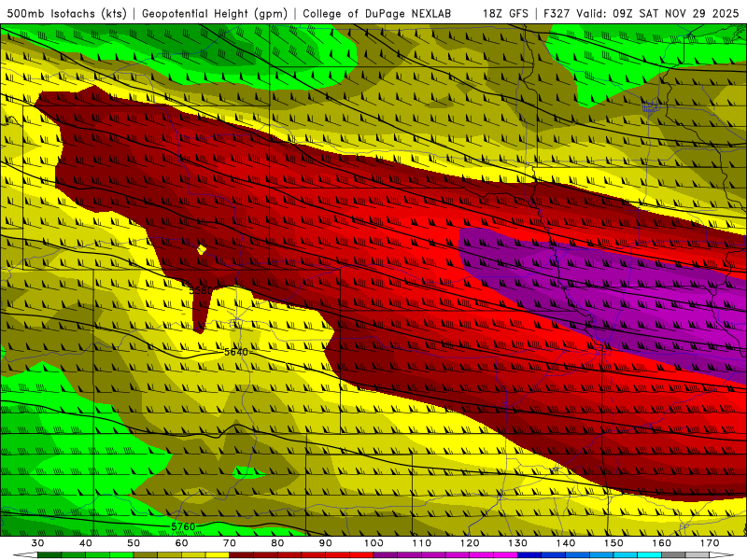Click the 50 label on the color bar
Viewport: 747px width, 560px height.
coord(134,543)
